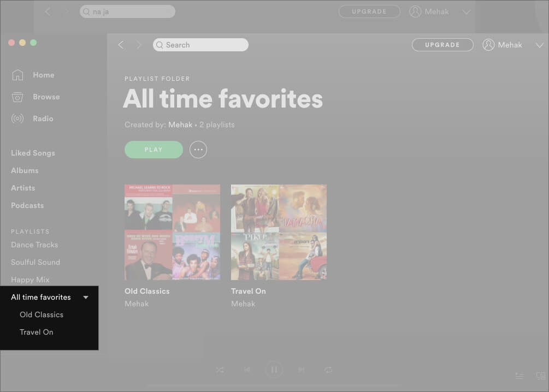Select the All time favorites folder
The width and height of the screenshot is (549, 392).
click(41, 297)
